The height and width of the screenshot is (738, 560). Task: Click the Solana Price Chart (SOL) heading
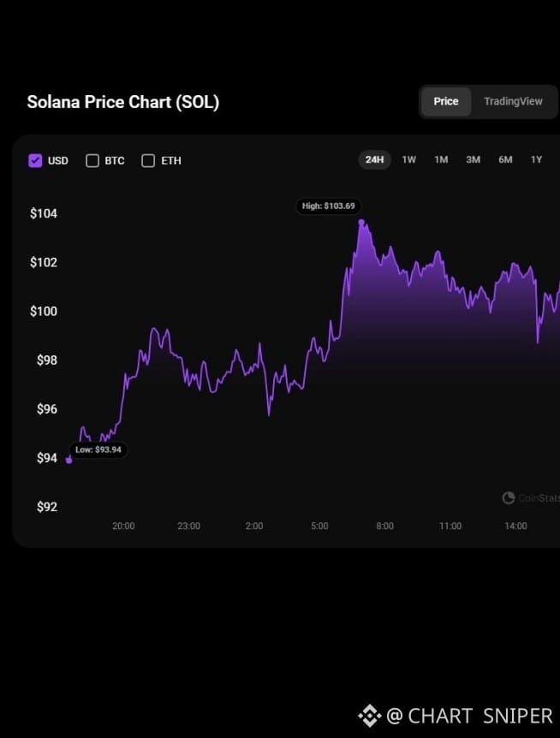tap(122, 102)
